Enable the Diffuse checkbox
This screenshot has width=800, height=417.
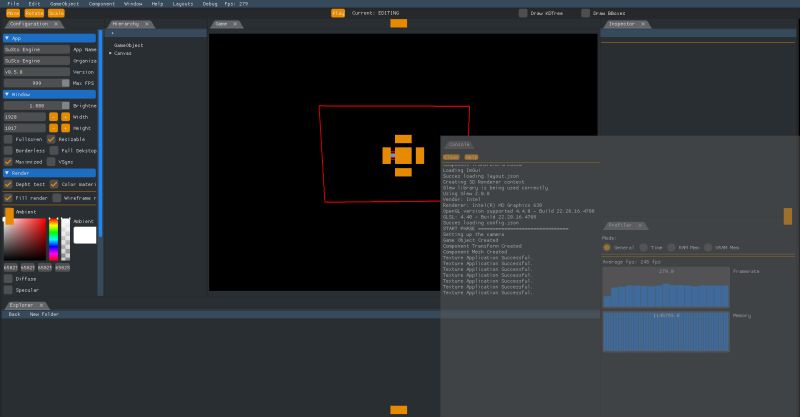8,279
